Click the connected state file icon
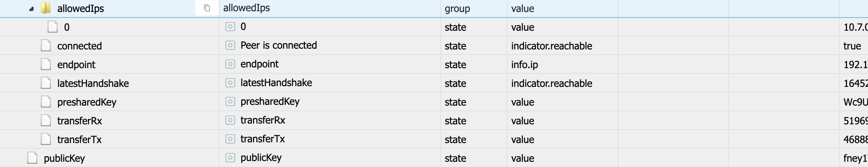868x167 pixels. (46, 46)
